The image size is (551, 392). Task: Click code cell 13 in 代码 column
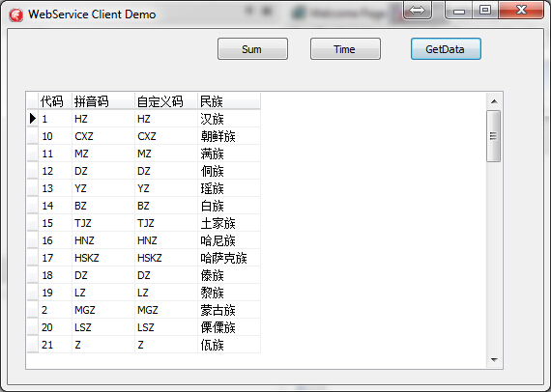coord(55,188)
